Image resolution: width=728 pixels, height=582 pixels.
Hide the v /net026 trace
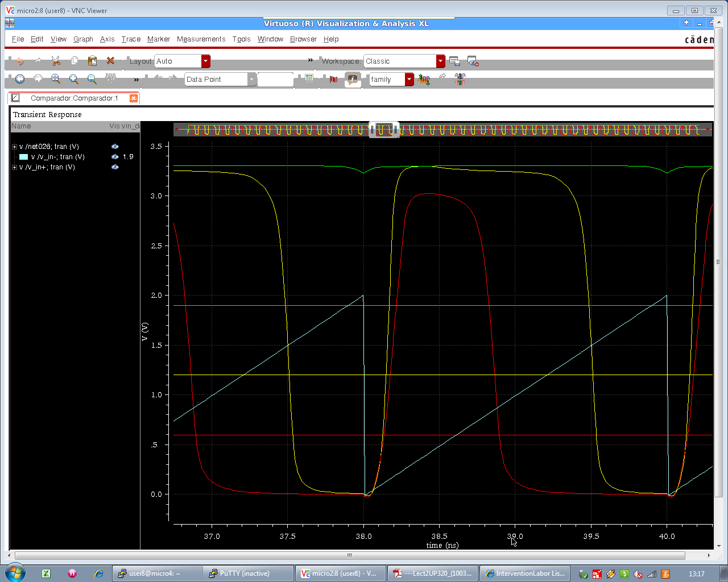(x=115, y=146)
